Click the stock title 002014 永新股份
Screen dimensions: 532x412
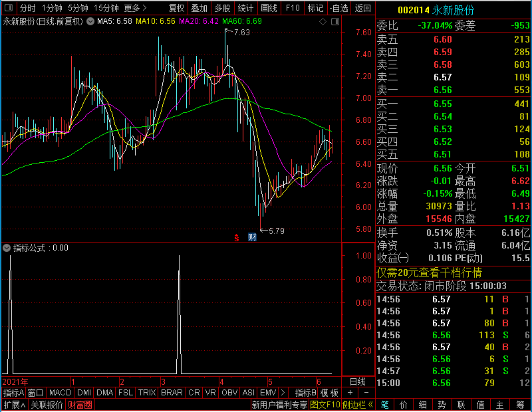coord(436,10)
